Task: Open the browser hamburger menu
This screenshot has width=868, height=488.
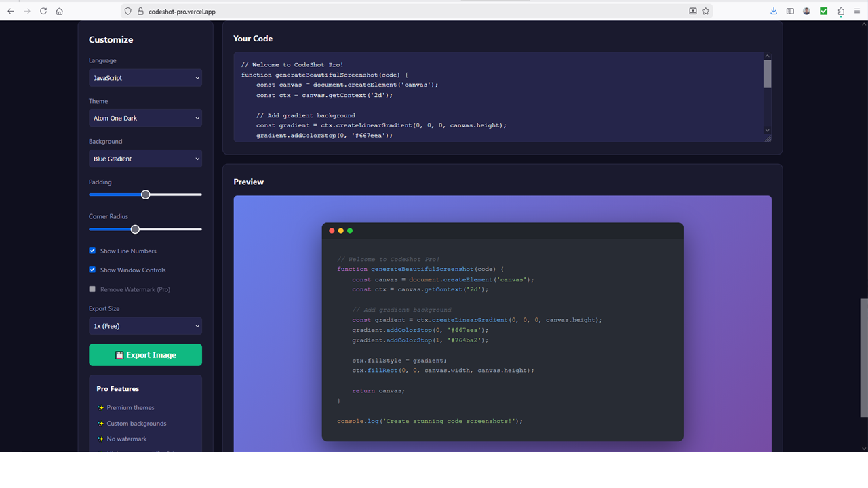Action: point(856,11)
